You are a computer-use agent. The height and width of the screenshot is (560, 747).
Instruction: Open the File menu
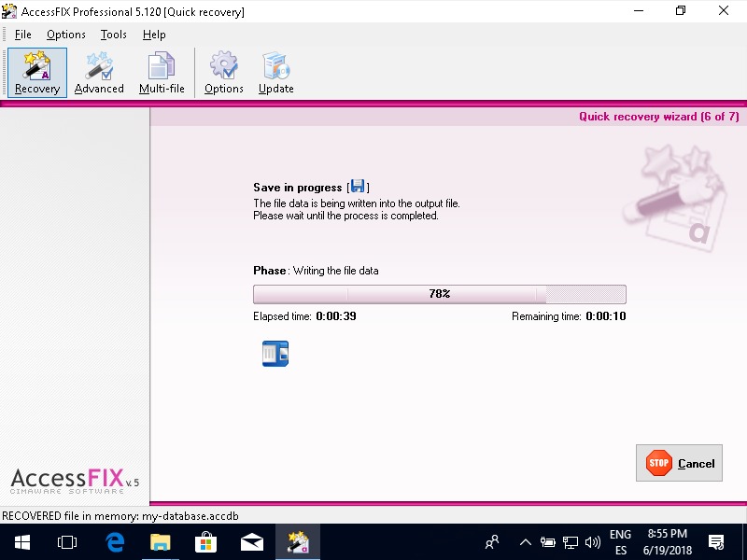[22, 35]
